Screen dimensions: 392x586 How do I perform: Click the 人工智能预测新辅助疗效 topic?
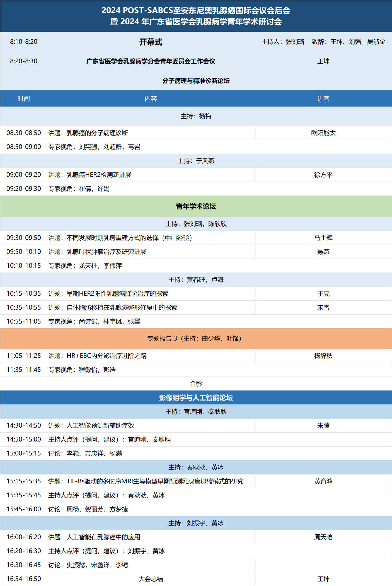pyautogui.click(x=100, y=426)
